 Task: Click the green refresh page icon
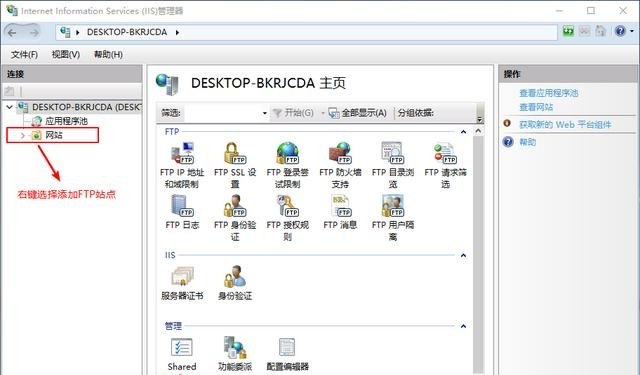click(568, 31)
